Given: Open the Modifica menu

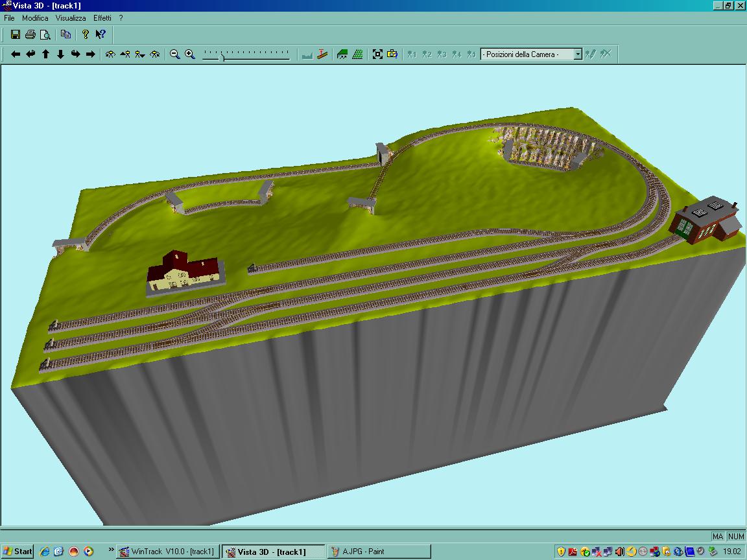Looking at the screenshot, I should pos(35,18).
